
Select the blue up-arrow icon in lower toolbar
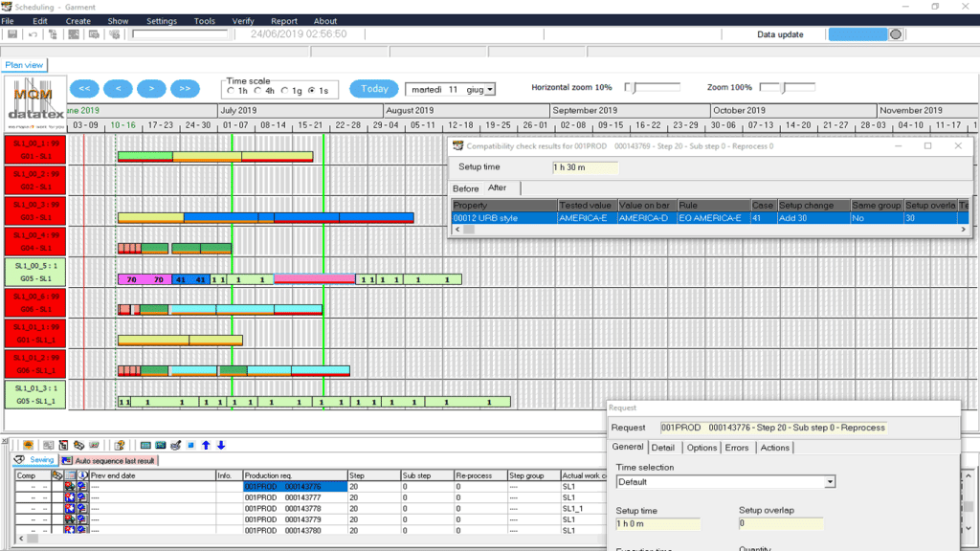[206, 444]
